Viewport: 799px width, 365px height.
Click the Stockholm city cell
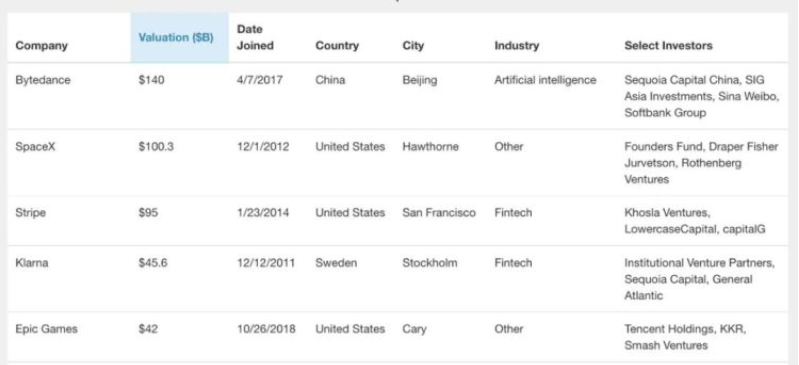(x=430, y=263)
